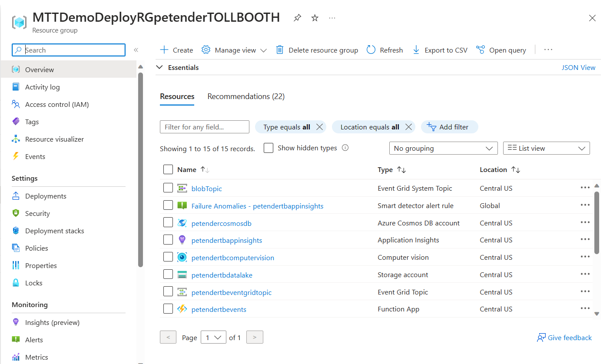The height and width of the screenshot is (364, 610).
Task: Click the sidebar Search field
Action: [69, 50]
